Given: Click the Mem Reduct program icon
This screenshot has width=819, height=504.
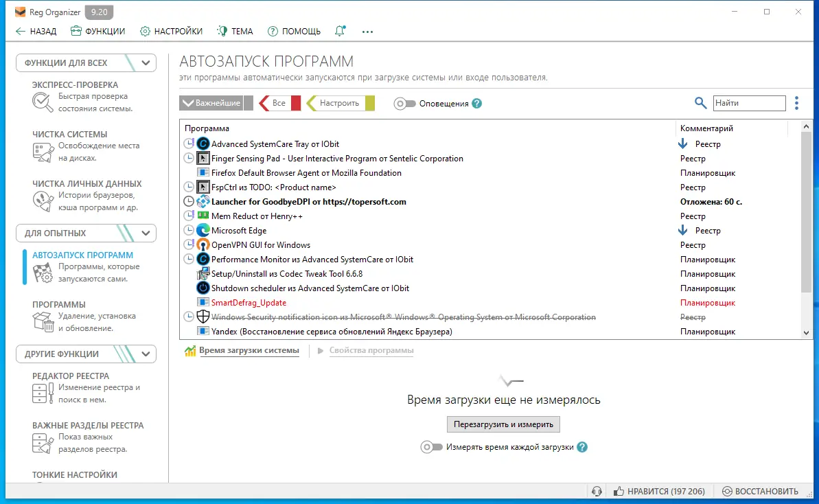Looking at the screenshot, I should click(x=203, y=216).
